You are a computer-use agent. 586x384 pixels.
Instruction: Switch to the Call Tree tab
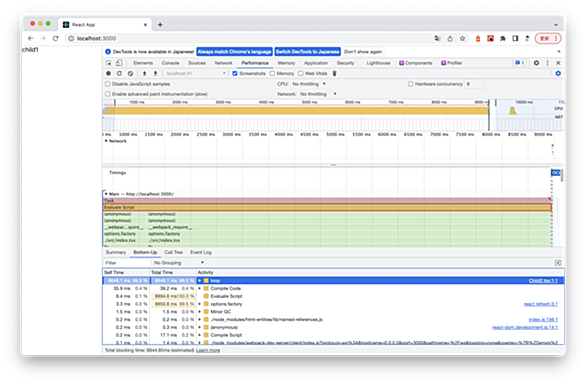pyautogui.click(x=173, y=252)
